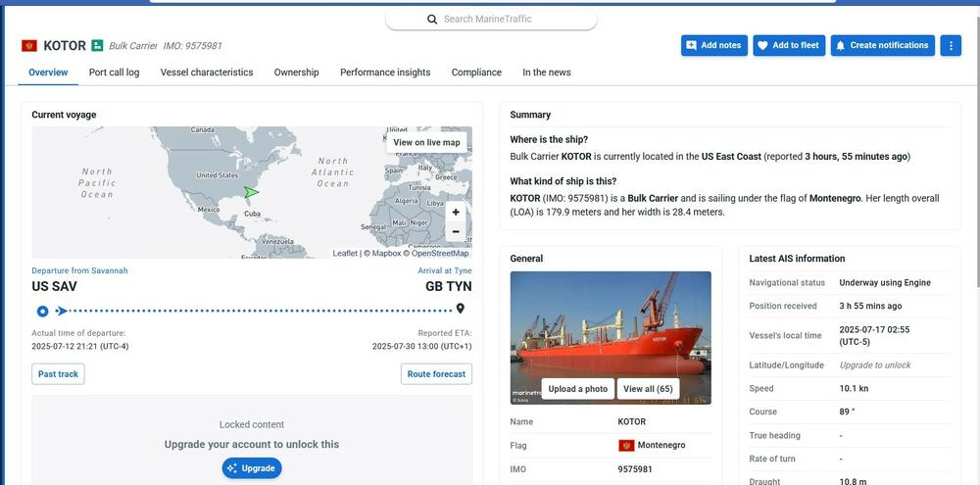
Task: Switch to the Port call log tab
Action: (x=114, y=73)
